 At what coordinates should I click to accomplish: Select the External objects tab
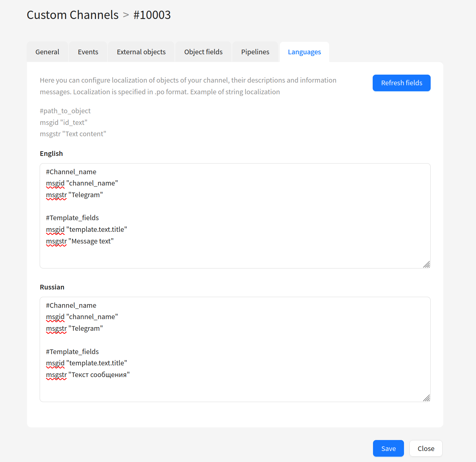[141, 52]
